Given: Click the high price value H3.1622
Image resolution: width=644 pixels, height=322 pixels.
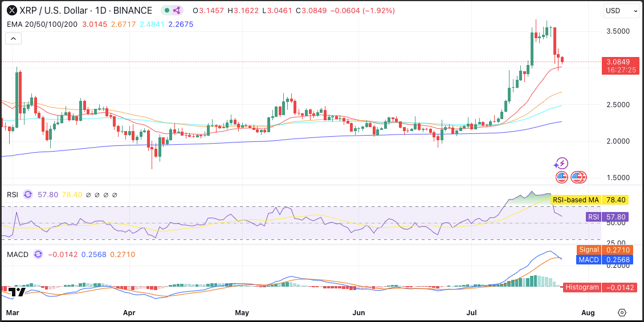Looking at the screenshot, I should click(242, 10).
